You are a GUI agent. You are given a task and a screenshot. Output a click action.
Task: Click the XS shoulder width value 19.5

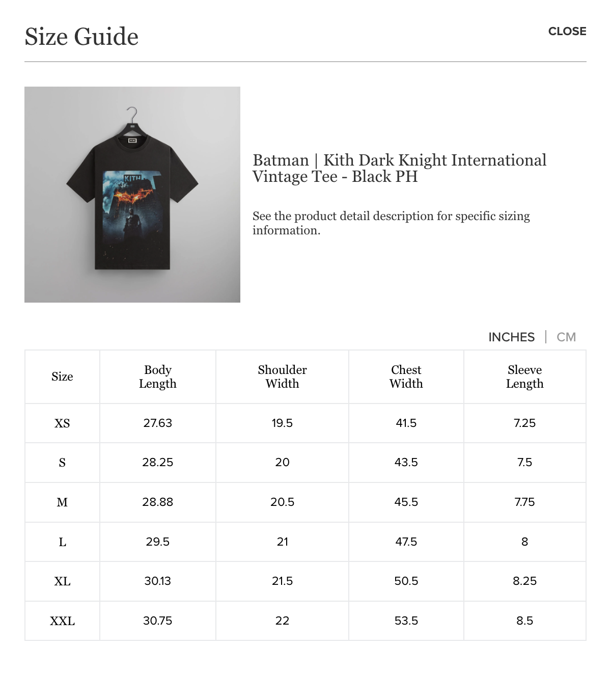[x=282, y=423]
